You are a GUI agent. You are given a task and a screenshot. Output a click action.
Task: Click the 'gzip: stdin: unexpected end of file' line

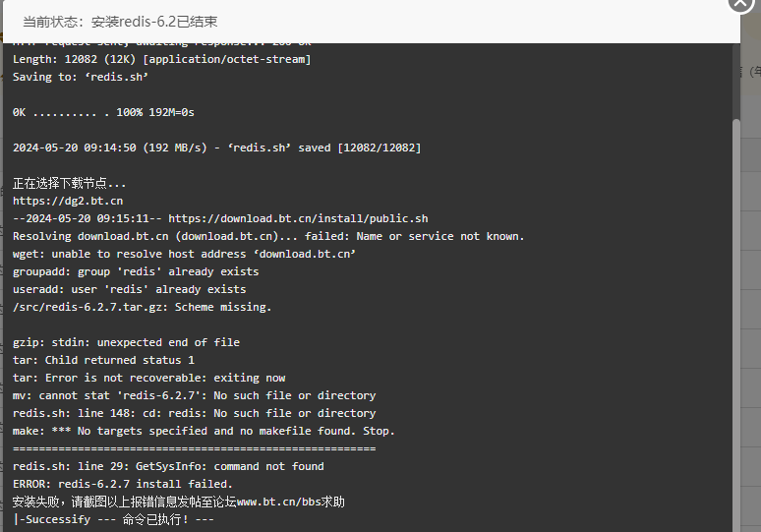click(126, 342)
